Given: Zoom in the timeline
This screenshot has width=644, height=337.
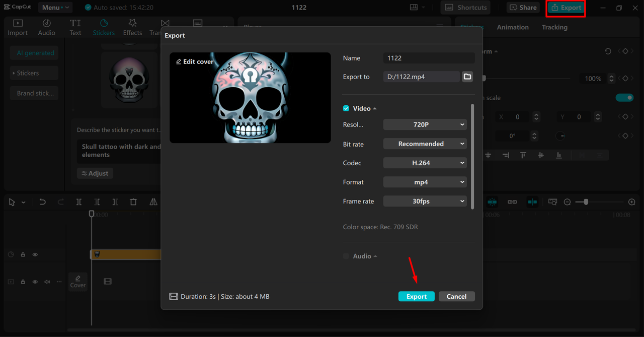Looking at the screenshot, I should coord(632,202).
